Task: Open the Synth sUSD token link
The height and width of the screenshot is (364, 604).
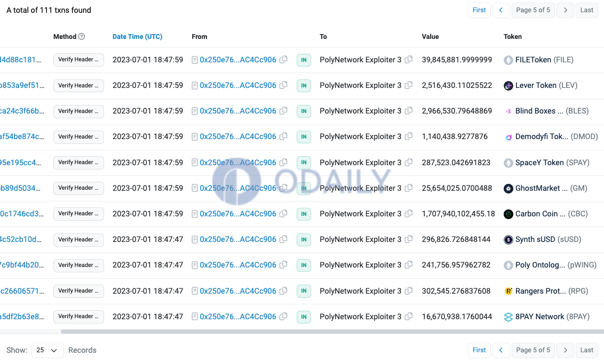Action: [548, 239]
